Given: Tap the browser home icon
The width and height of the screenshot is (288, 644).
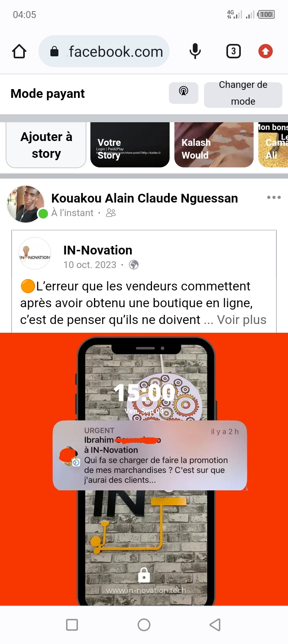Looking at the screenshot, I should coord(19,52).
